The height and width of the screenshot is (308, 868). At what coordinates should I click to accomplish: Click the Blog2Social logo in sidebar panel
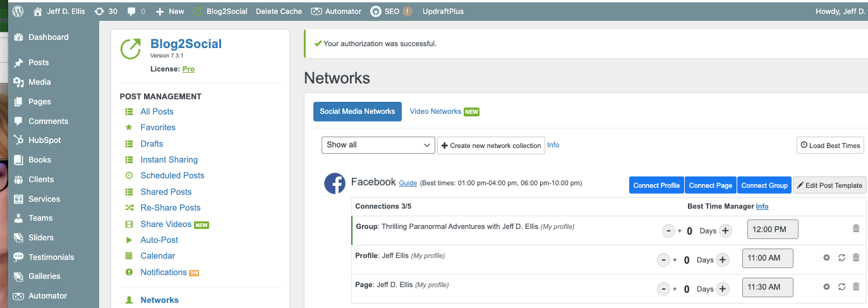tap(131, 49)
